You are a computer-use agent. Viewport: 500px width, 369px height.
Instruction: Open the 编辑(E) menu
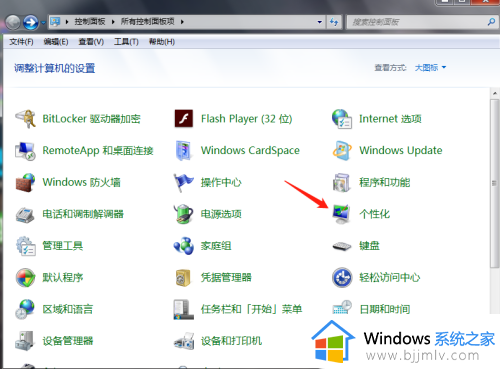point(56,42)
